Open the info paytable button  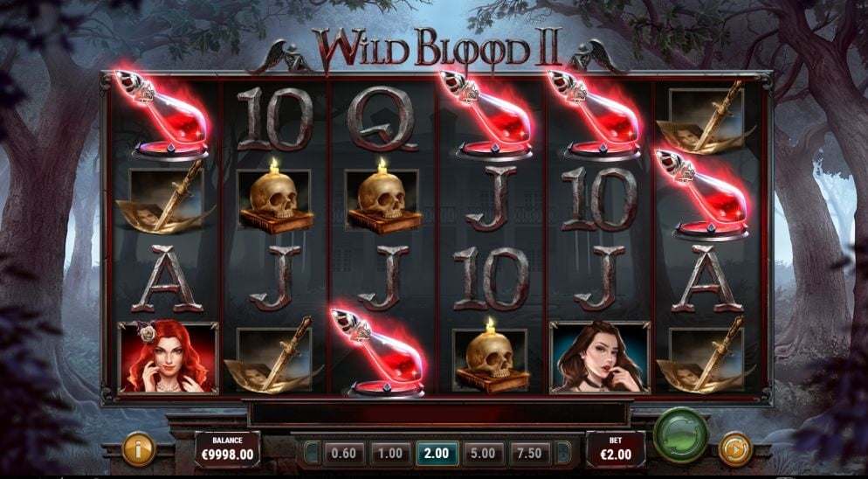(138, 448)
